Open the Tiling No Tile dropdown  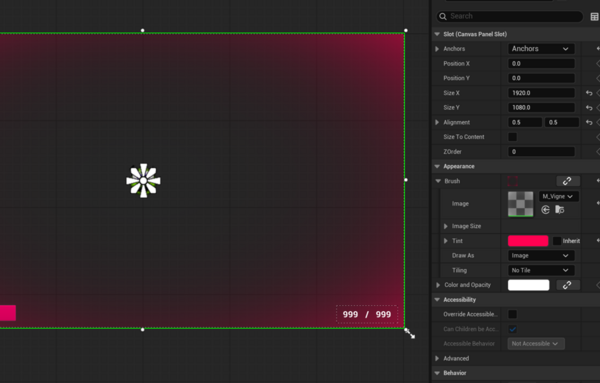pos(541,270)
